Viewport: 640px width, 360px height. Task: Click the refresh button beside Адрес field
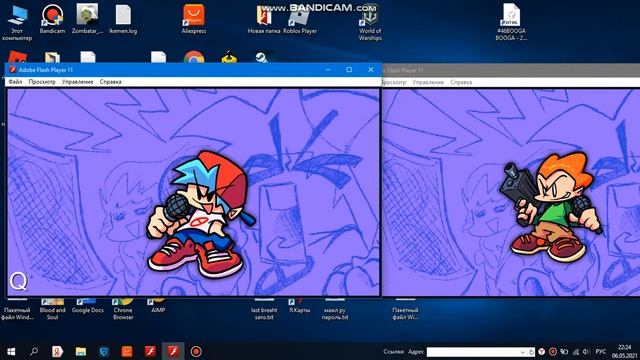pyautogui.click(x=531, y=352)
